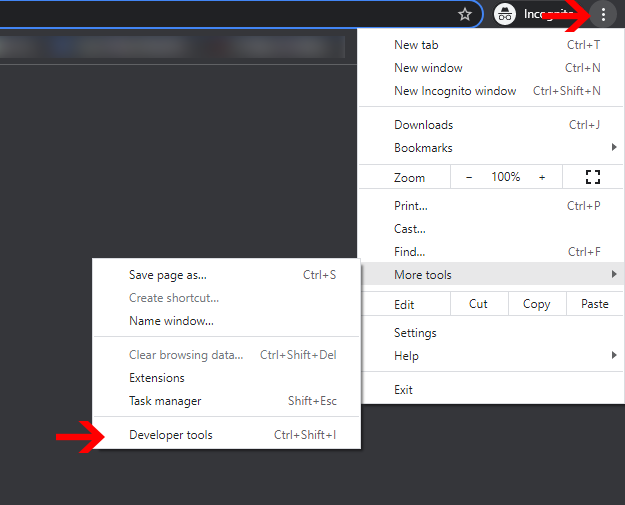The height and width of the screenshot is (505, 625).
Task: Choose Save page as option
Action: point(168,275)
